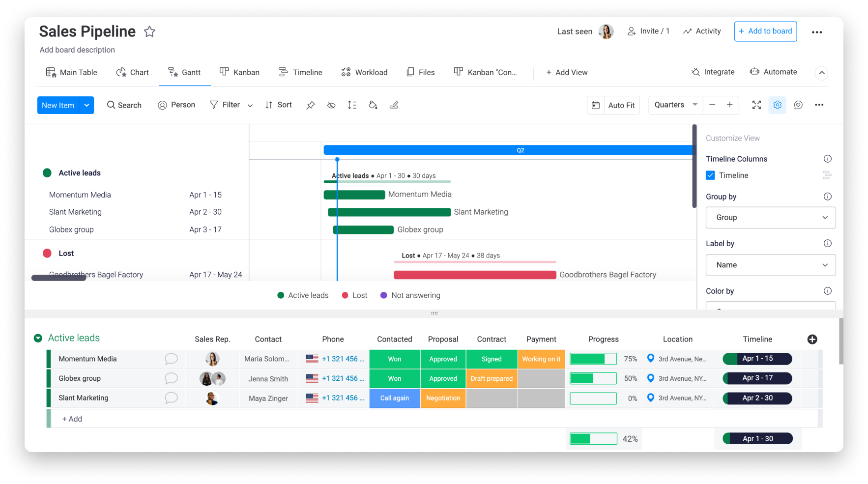Open the Label by Name dropdown

(x=770, y=265)
